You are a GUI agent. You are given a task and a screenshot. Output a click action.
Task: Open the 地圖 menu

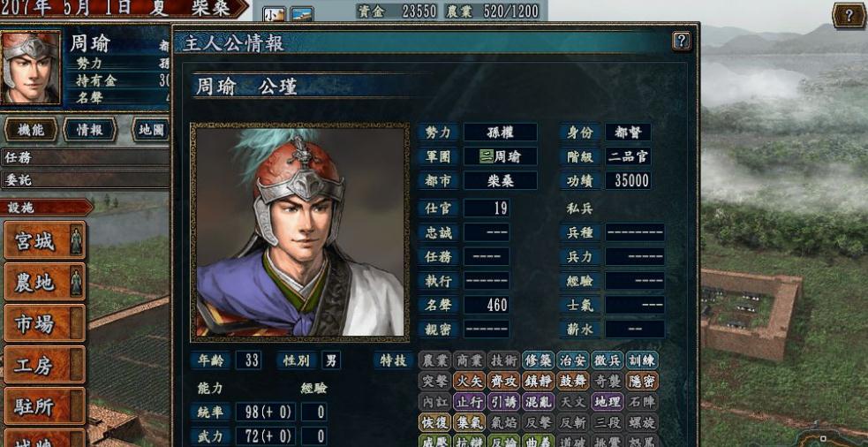click(x=151, y=130)
